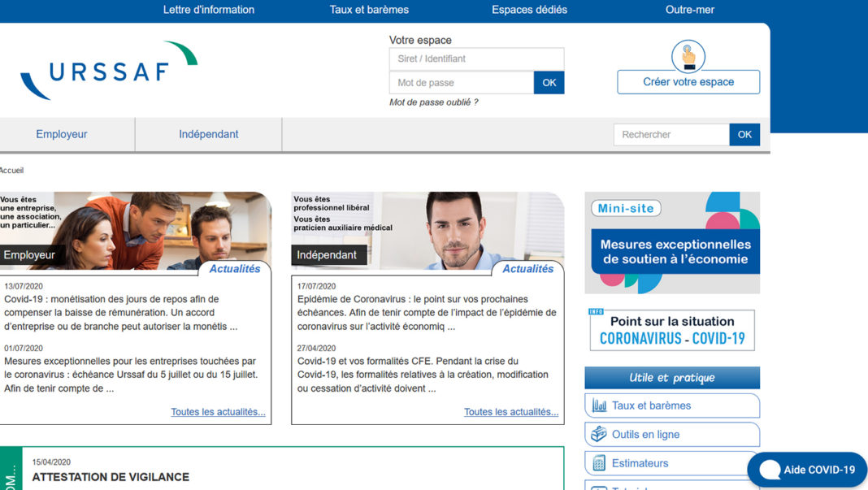Viewport: 868px width, 490px height.
Task: Open the 01/07/2020 Mesures exceptionnelles article
Action: [x=131, y=375]
